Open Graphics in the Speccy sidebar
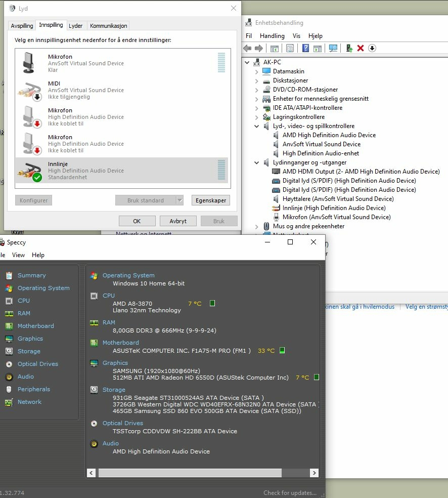The image size is (448, 498). [x=30, y=339]
